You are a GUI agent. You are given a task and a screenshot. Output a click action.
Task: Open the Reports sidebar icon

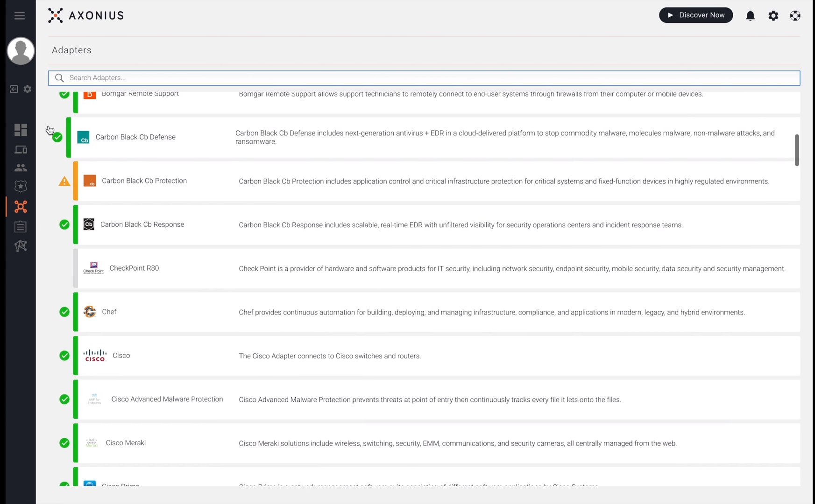[x=21, y=226]
